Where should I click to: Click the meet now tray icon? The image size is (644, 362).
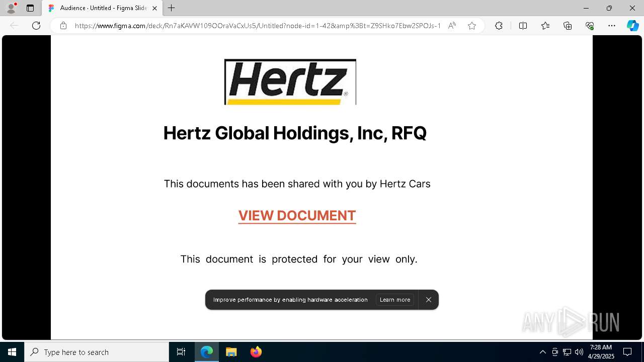click(x=555, y=352)
